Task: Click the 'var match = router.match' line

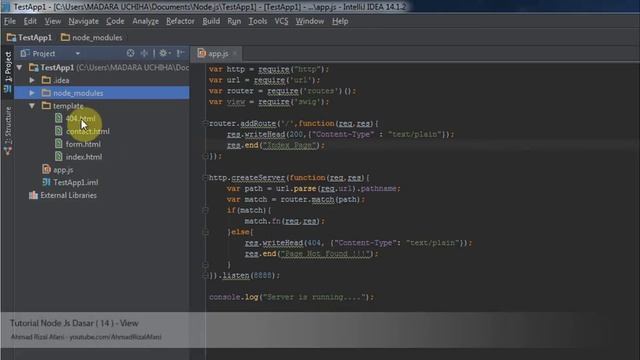Action: (x=296, y=199)
